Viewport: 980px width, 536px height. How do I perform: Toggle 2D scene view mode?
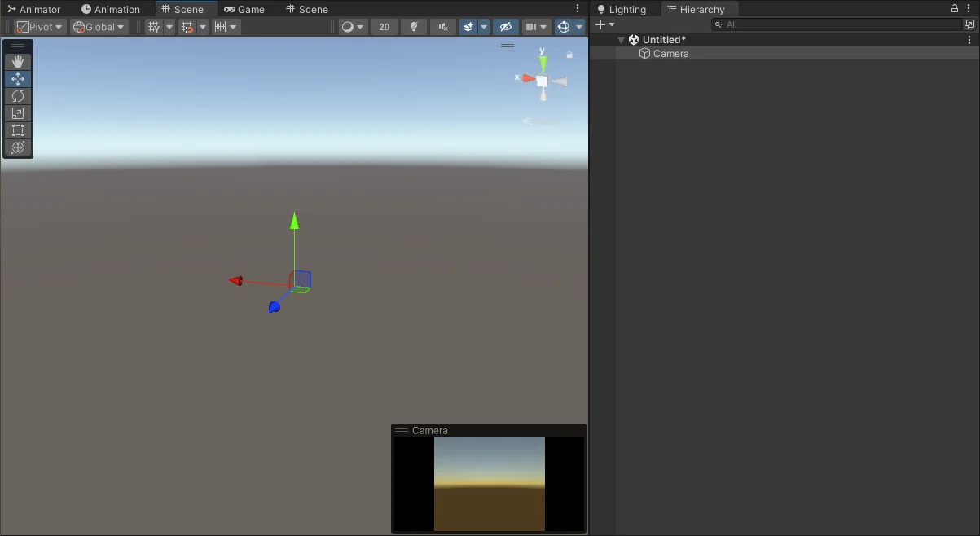(x=385, y=27)
